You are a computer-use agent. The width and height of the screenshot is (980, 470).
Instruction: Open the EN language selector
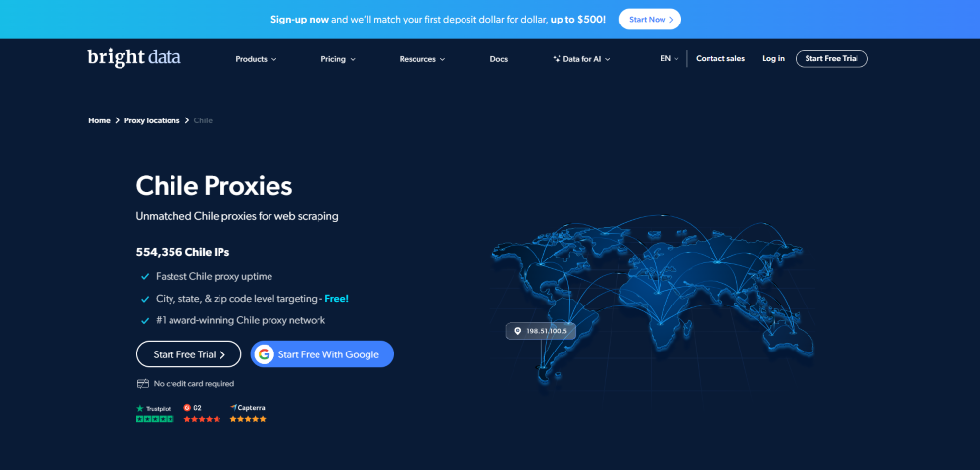pyautogui.click(x=669, y=58)
